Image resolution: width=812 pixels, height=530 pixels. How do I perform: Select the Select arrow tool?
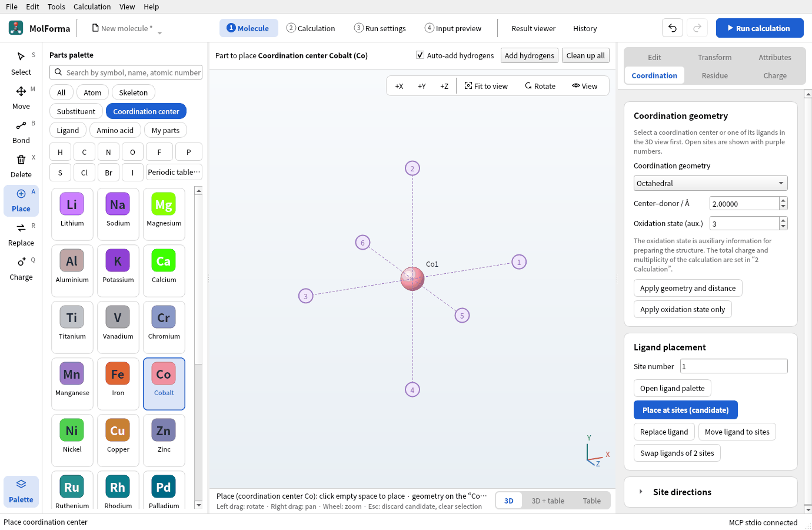[x=21, y=63]
